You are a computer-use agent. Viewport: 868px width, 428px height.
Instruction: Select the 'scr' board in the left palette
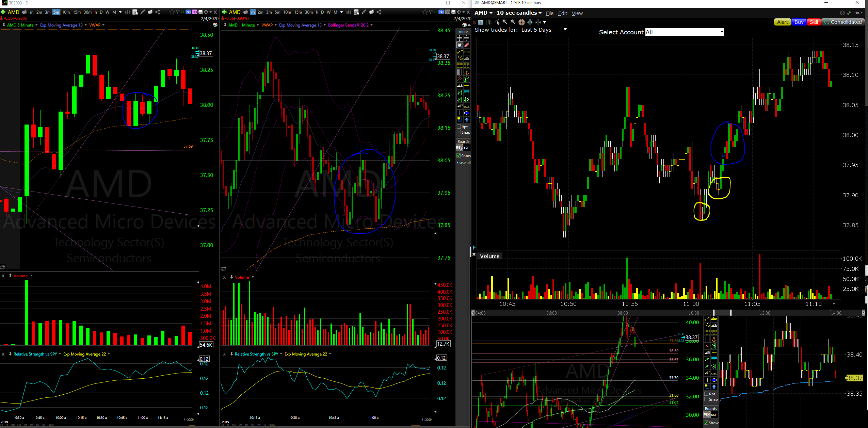pyautogui.click(x=466, y=147)
